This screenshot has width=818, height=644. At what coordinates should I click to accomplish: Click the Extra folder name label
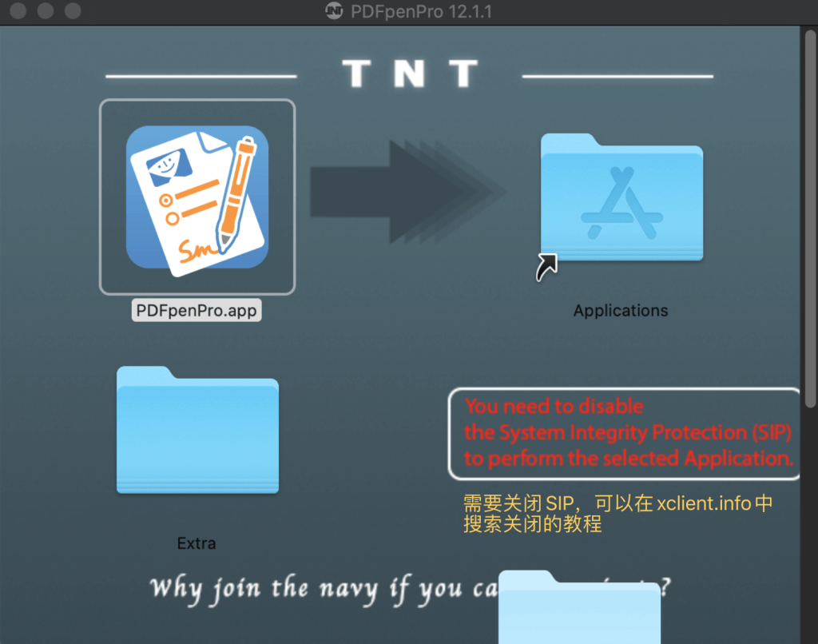(x=197, y=543)
